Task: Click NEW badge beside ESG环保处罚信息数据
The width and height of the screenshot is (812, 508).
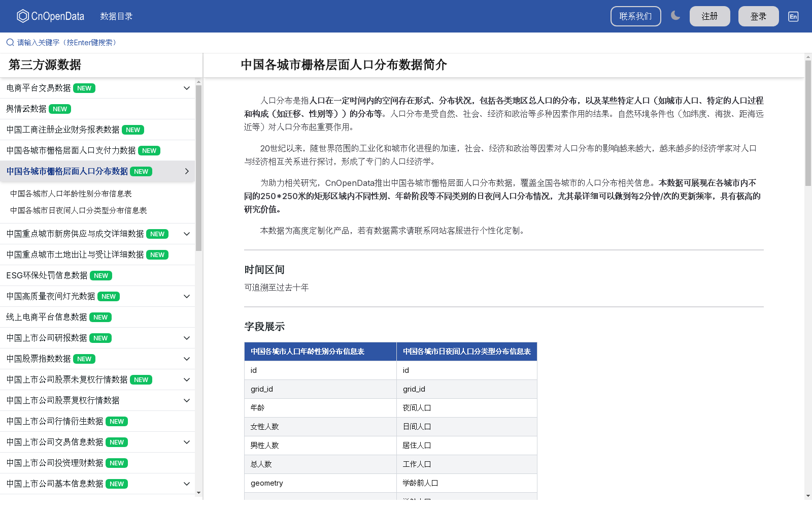Action: pyautogui.click(x=101, y=275)
